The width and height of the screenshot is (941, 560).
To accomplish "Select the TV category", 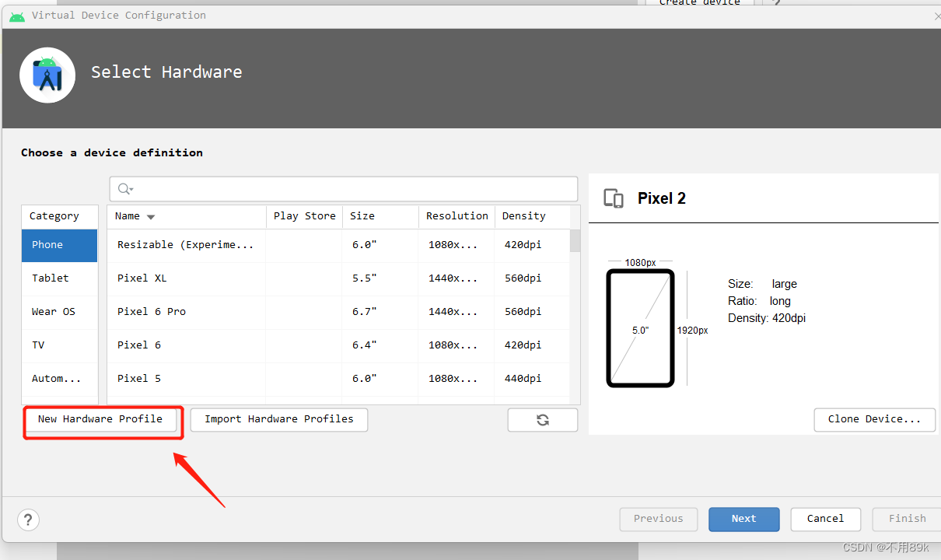I will [60, 345].
